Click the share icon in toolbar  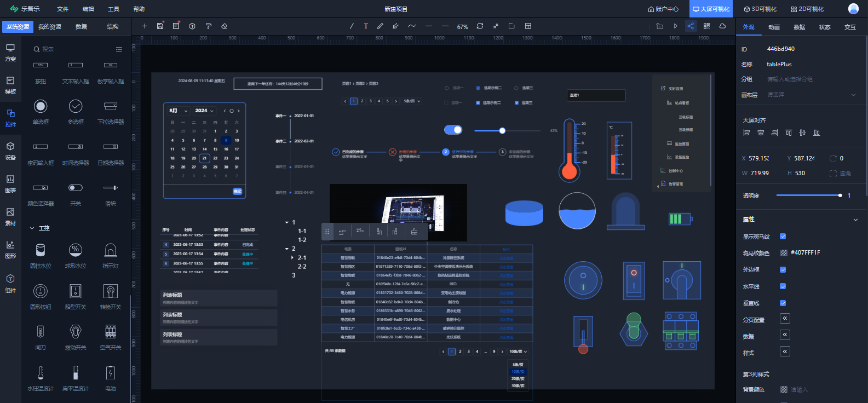(691, 26)
